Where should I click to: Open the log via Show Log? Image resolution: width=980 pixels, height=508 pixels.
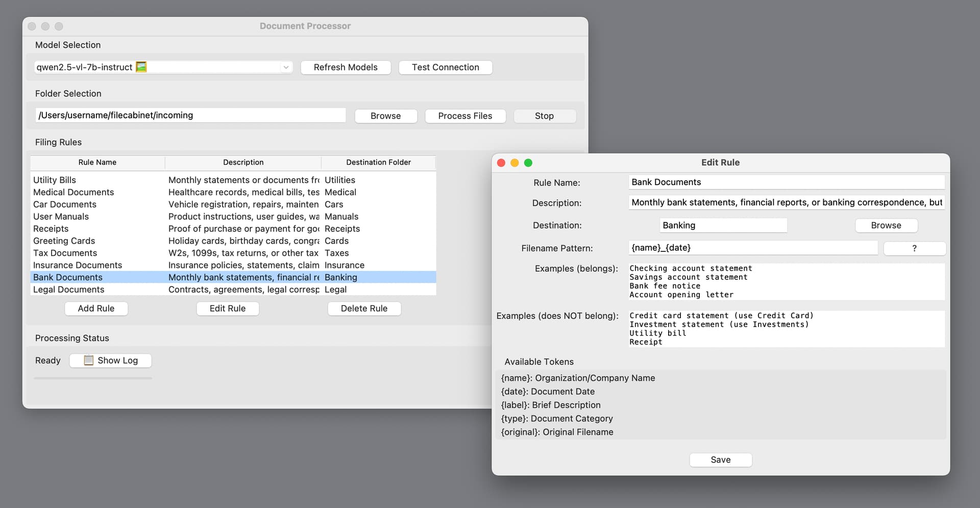[111, 360]
